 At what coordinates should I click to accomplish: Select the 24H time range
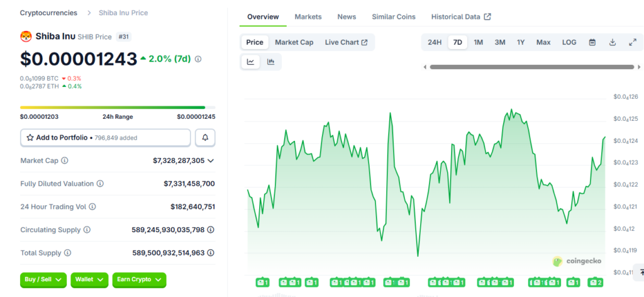coord(435,42)
